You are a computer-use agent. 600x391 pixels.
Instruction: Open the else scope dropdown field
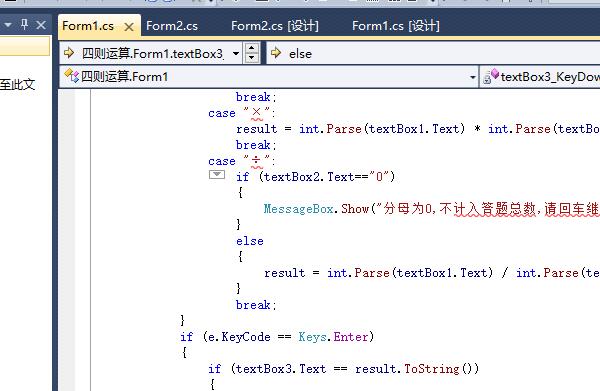click(433, 54)
